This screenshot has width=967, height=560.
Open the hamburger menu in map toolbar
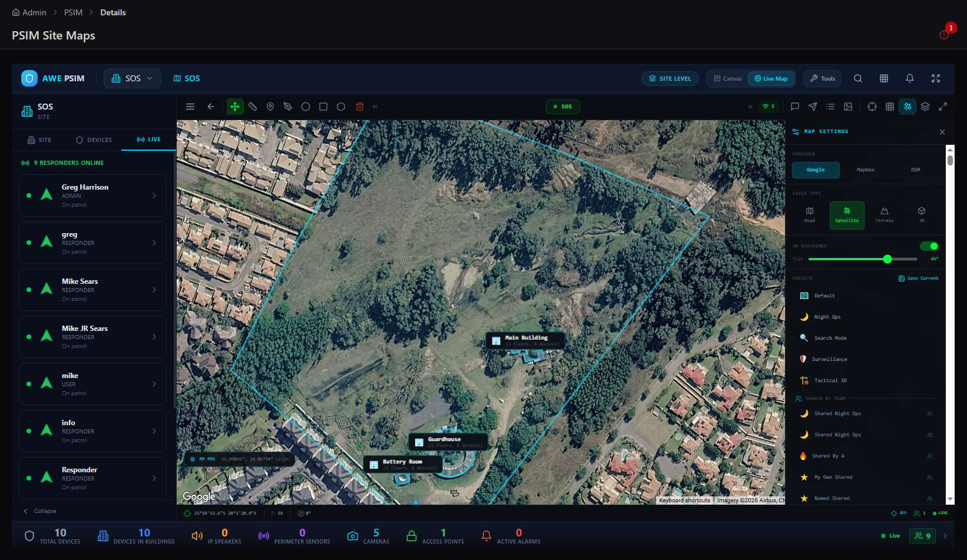(190, 107)
